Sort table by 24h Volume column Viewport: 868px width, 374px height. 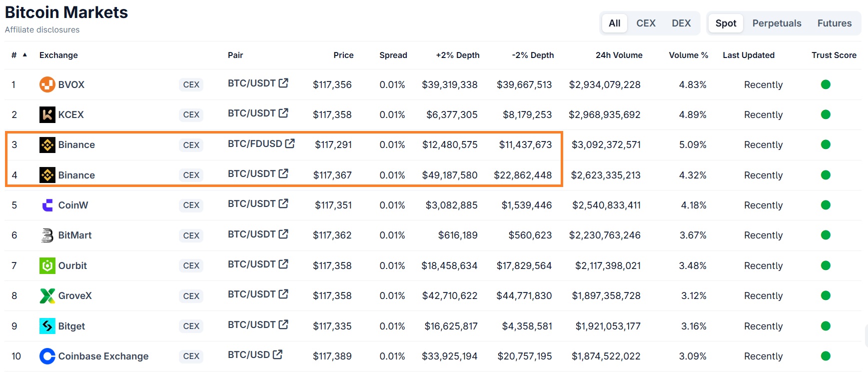tap(619, 55)
